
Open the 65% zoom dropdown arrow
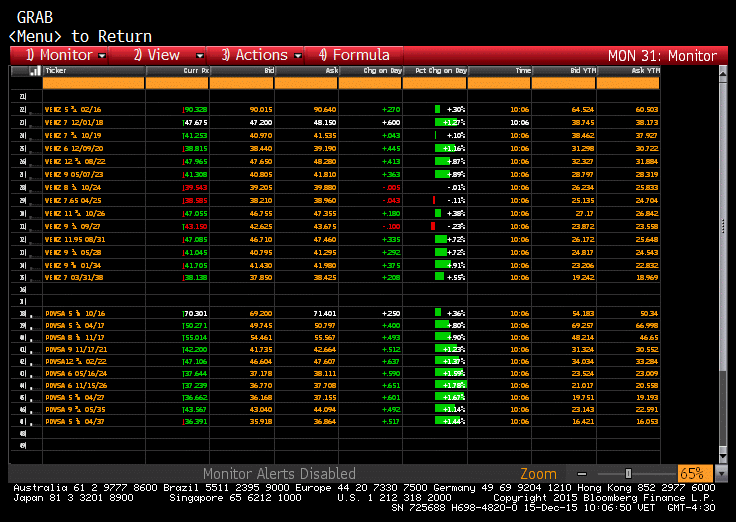[x=720, y=474]
